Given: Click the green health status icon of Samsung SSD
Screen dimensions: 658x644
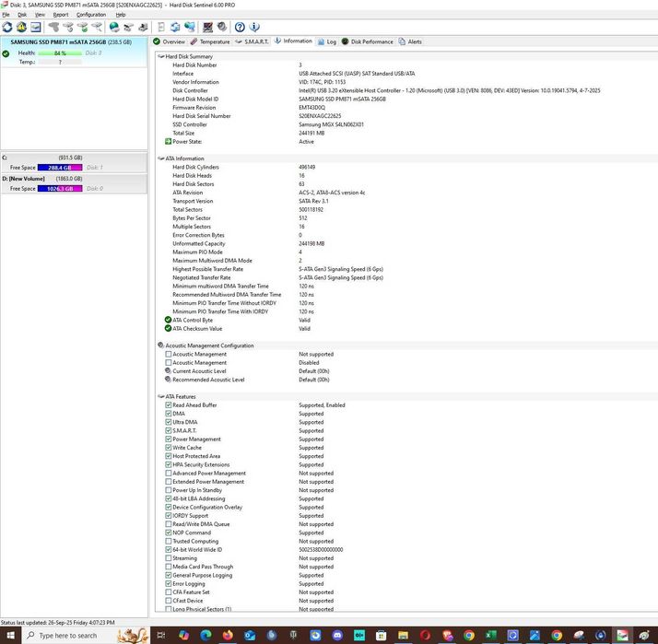Looking at the screenshot, I should point(6,53).
